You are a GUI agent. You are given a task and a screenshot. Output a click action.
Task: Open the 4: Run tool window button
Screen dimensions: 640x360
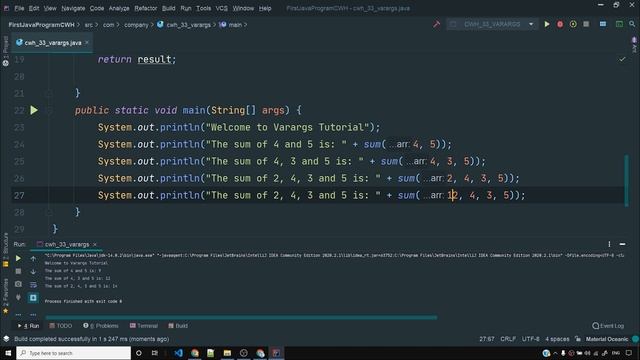coord(29,326)
